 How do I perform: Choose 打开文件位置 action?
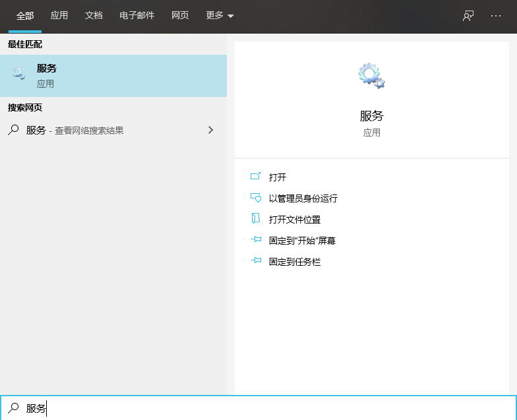click(x=294, y=220)
